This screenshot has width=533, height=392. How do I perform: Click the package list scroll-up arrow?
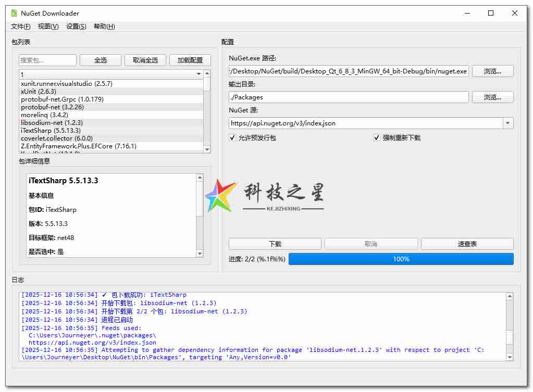click(207, 74)
